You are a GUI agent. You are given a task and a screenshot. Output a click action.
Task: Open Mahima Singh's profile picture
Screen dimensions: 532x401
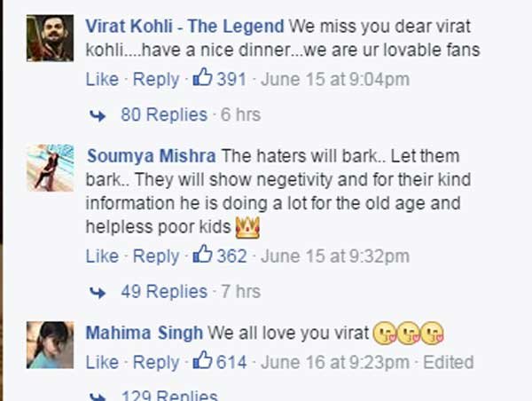tap(51, 345)
